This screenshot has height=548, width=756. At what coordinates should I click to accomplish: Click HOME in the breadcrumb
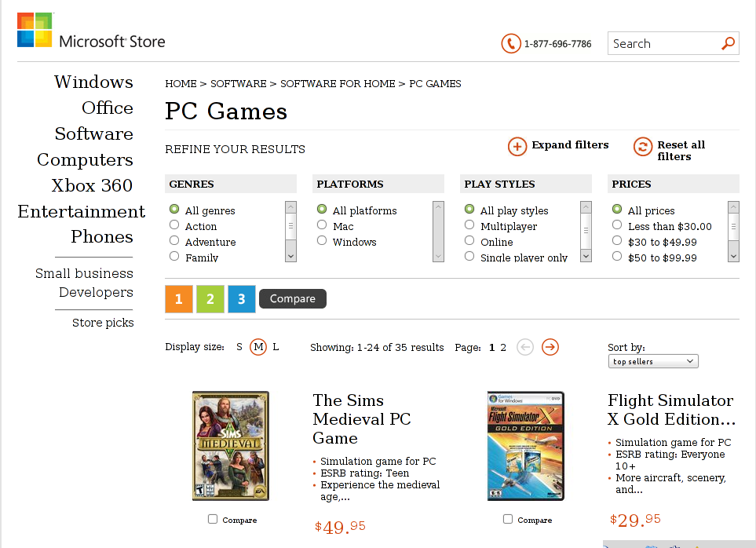181,84
